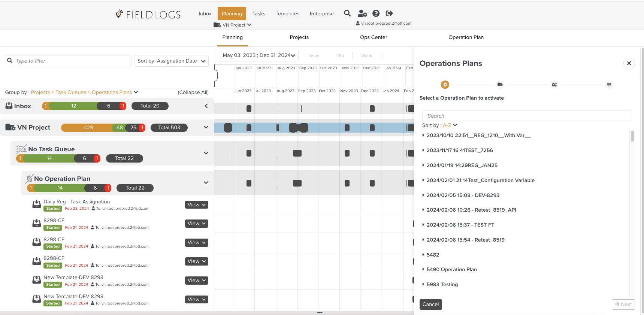The height and width of the screenshot is (315, 644).
Task: Collapse the No Task Queue group
Action: 206,153
